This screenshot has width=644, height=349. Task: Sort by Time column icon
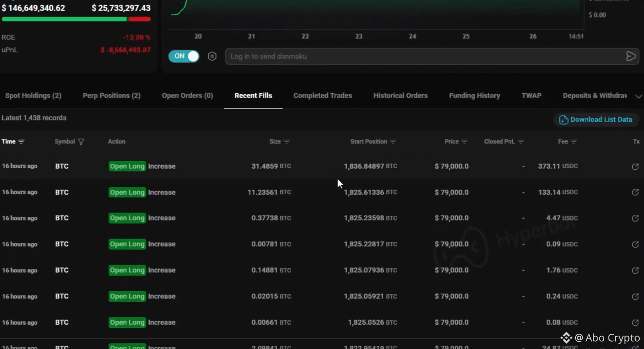(21, 142)
